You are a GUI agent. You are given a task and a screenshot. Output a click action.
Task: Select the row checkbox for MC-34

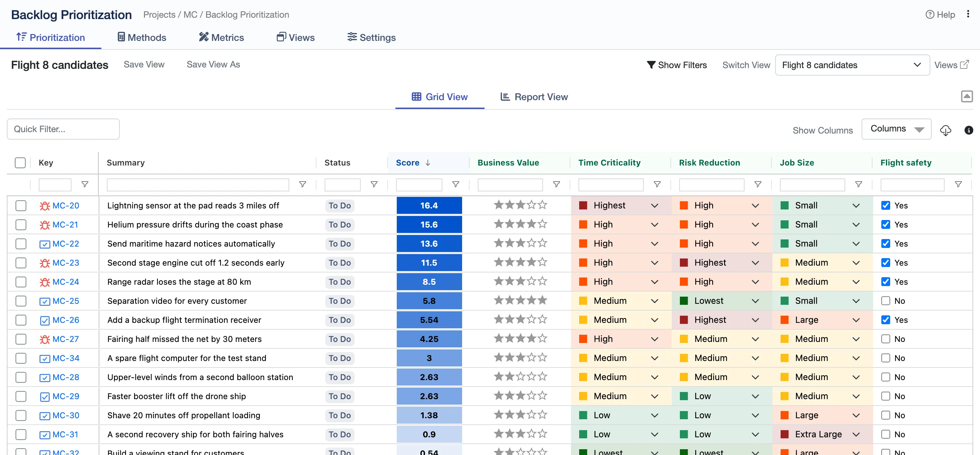[21, 358]
